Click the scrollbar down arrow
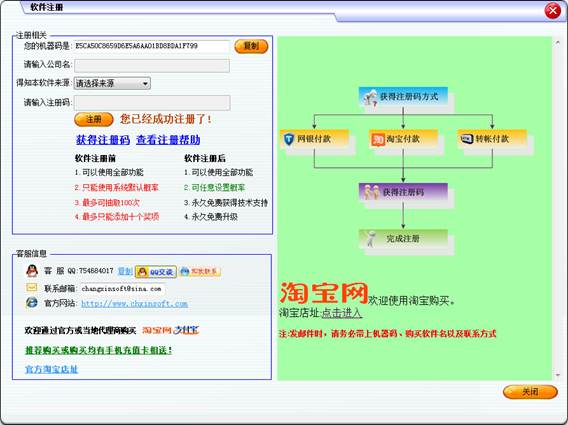The image size is (568, 425). tap(557, 375)
